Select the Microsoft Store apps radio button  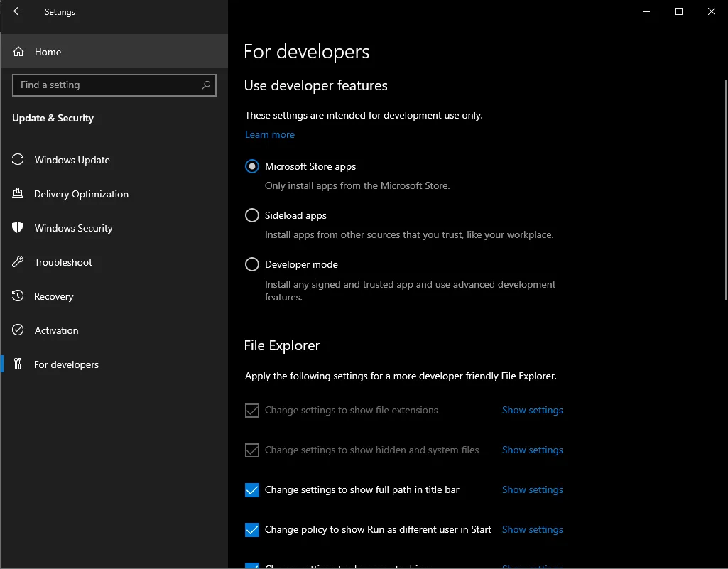click(x=252, y=166)
